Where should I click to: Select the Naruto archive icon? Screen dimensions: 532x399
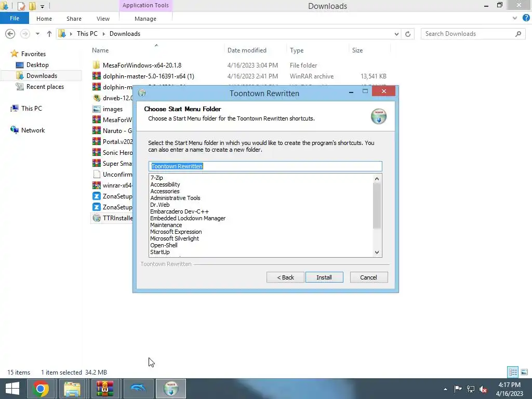97,130
